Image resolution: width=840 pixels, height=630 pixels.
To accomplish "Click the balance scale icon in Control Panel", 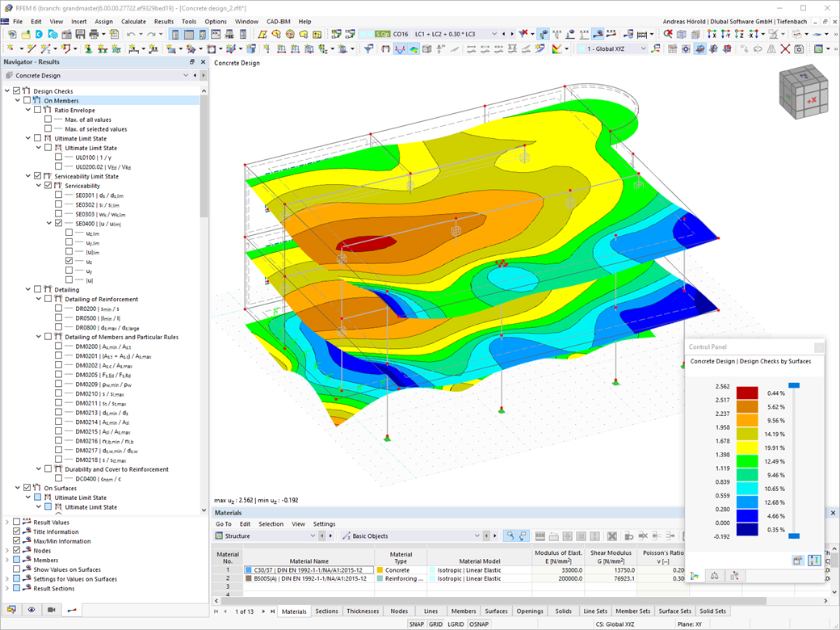I will pos(714,576).
